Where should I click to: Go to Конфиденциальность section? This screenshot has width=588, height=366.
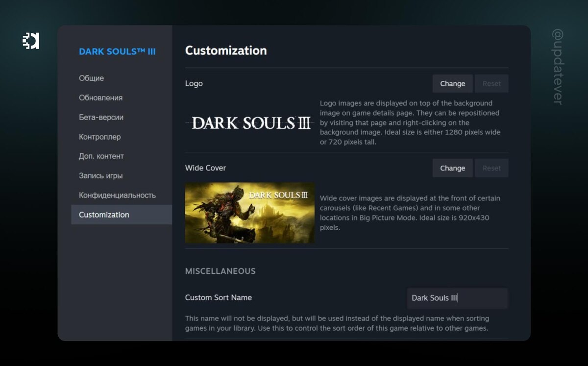click(117, 195)
